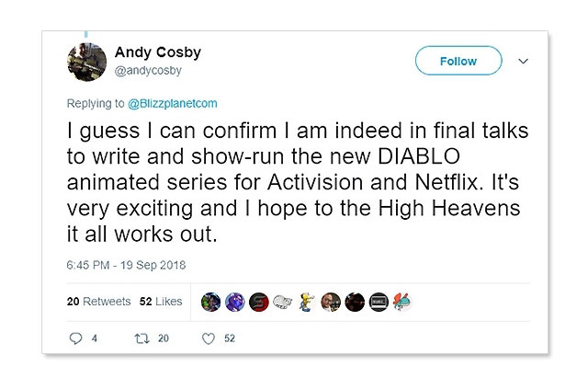This screenshot has width=588, height=389.
Task: Click the liker avatar with red S logo
Action: [x=259, y=302]
